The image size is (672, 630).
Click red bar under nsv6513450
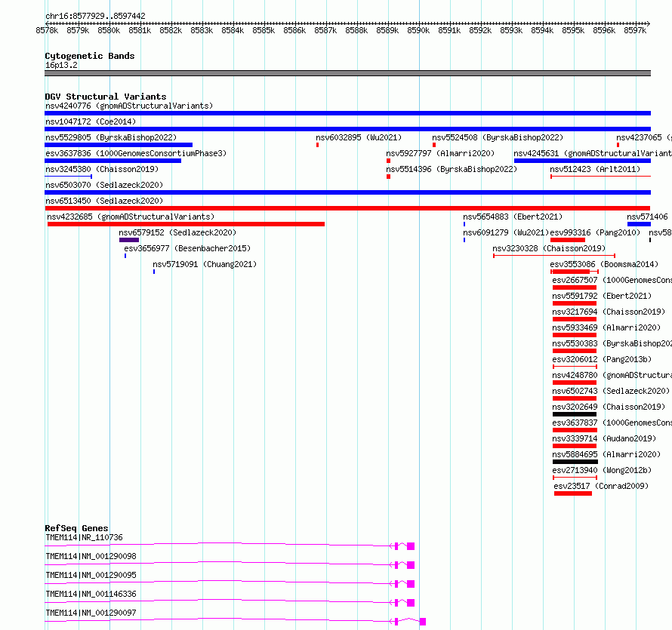pyautogui.click(x=347, y=208)
